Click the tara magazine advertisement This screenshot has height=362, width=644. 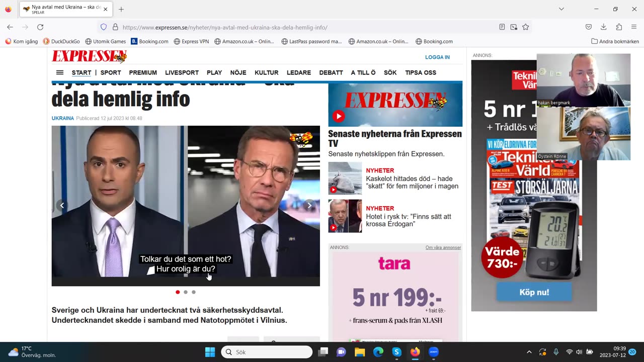(x=395, y=297)
